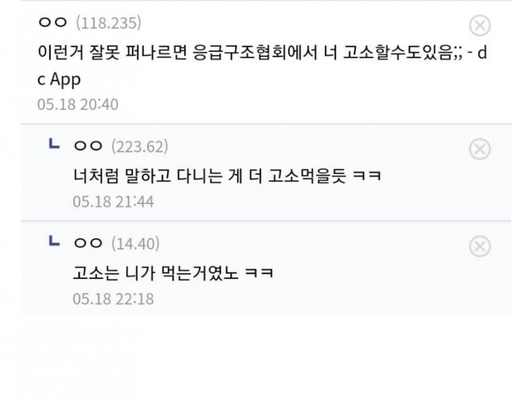Click the comment text mentioning 응급구조협회
The height and width of the screenshot is (401, 532).
(262, 66)
